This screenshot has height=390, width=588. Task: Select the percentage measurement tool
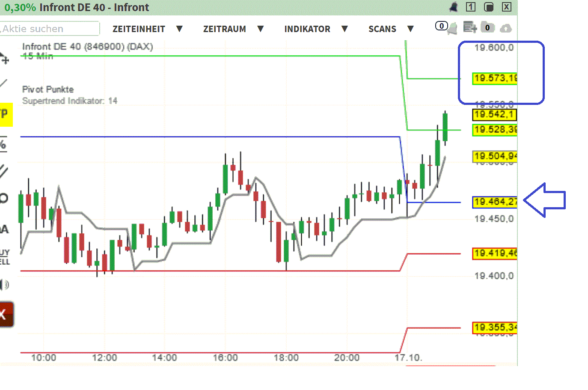(x=4, y=144)
